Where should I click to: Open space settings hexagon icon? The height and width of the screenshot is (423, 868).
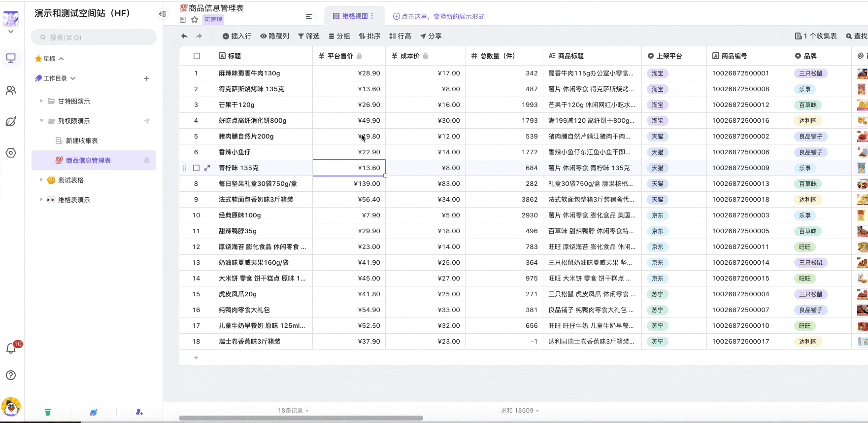click(11, 153)
